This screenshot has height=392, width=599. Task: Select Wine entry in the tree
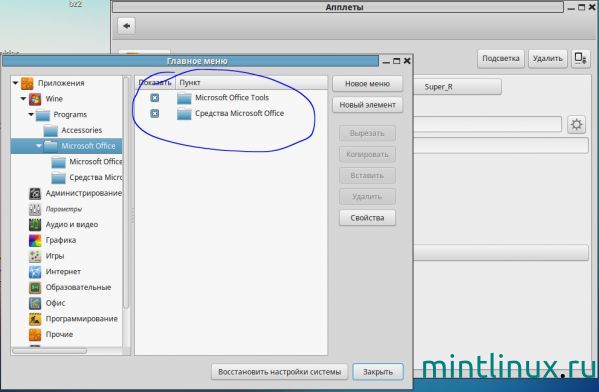(54, 99)
